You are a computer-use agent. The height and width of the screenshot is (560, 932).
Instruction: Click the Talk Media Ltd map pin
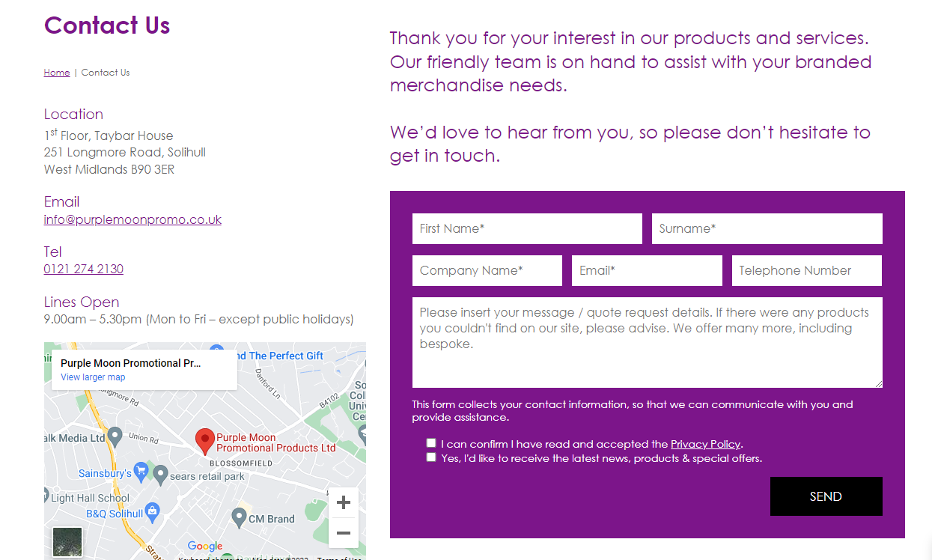pos(115,436)
